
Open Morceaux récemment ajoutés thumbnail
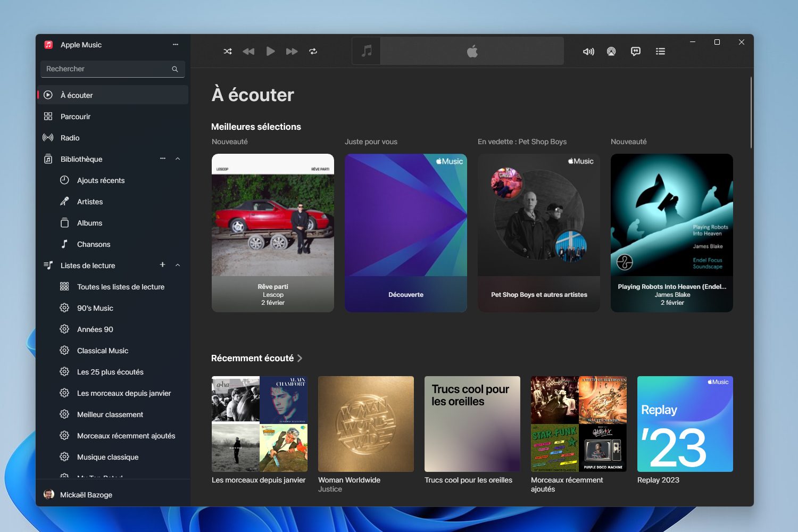(579, 424)
